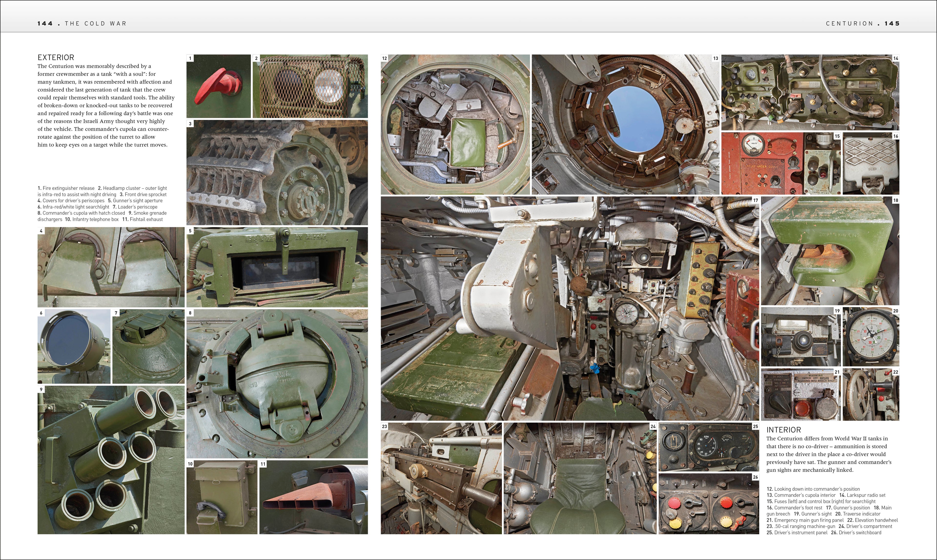This screenshot has width=937, height=560.
Task: Click the EXTERIOR section heading
Action: 55,57
